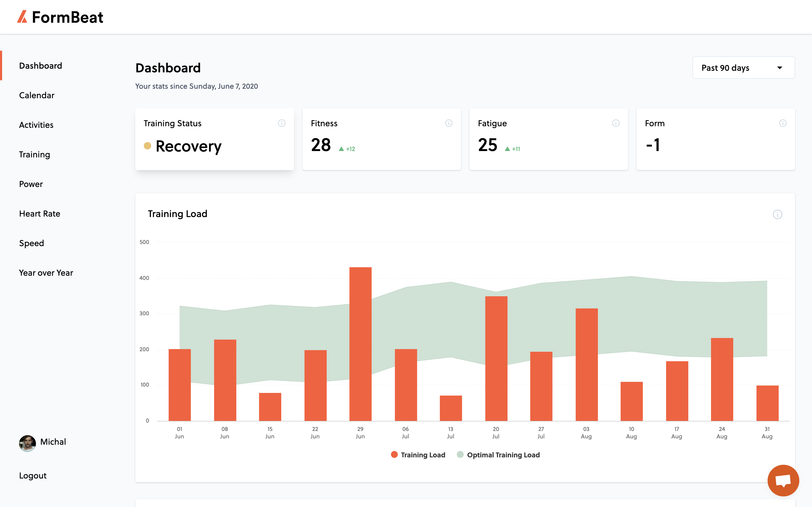
Task: Click the Training Load chart info icon
Action: click(x=777, y=214)
